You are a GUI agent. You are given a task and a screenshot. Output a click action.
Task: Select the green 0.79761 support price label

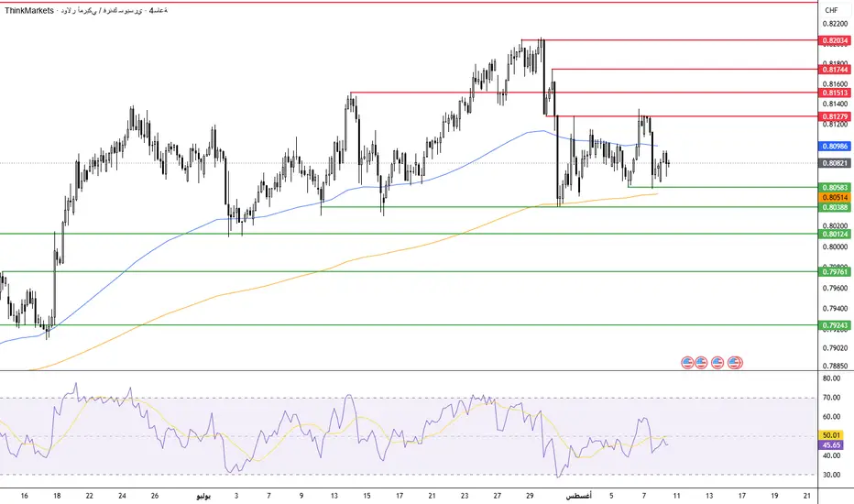[x=835, y=272]
